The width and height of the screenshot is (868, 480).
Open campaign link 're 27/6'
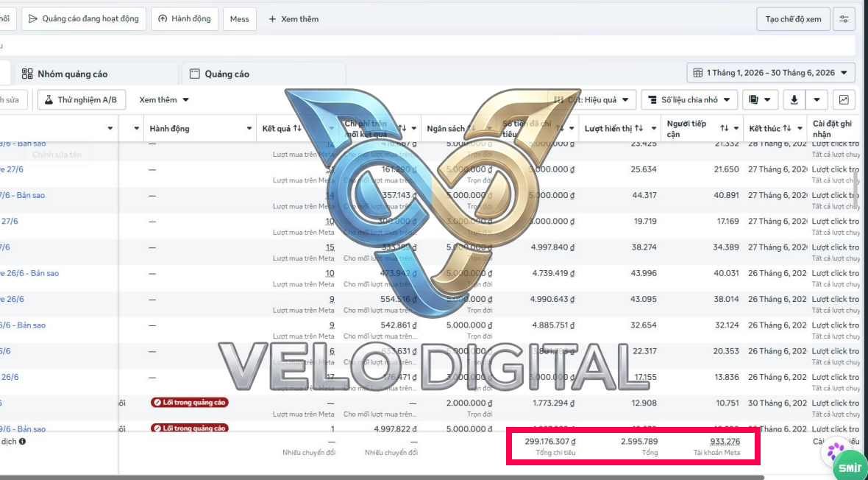coord(12,169)
